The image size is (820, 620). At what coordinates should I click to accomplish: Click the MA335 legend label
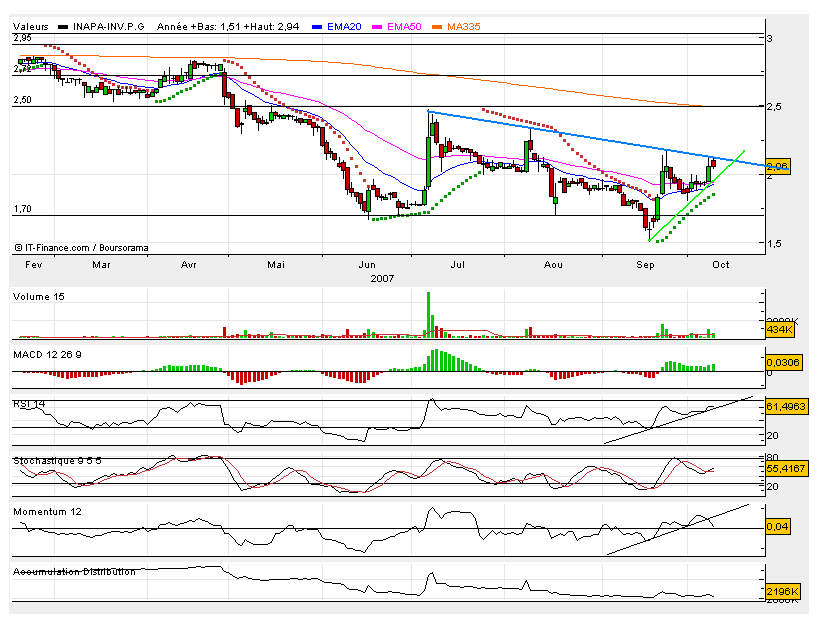463,27
